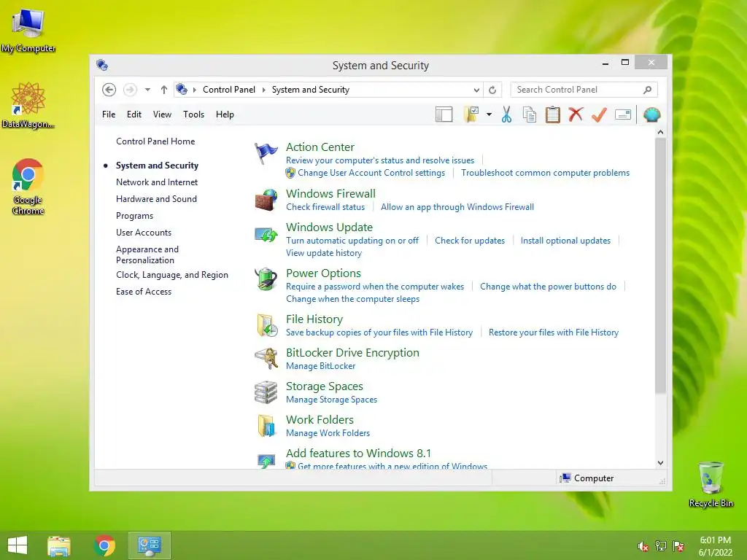Viewport: 747px width, 560px height.
Task: Click the folder options toolbar icon
Action: pos(471,114)
